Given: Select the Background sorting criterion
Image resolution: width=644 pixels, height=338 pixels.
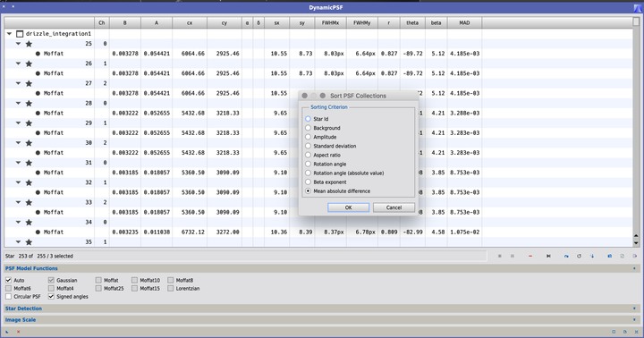Looking at the screenshot, I should tap(308, 128).
